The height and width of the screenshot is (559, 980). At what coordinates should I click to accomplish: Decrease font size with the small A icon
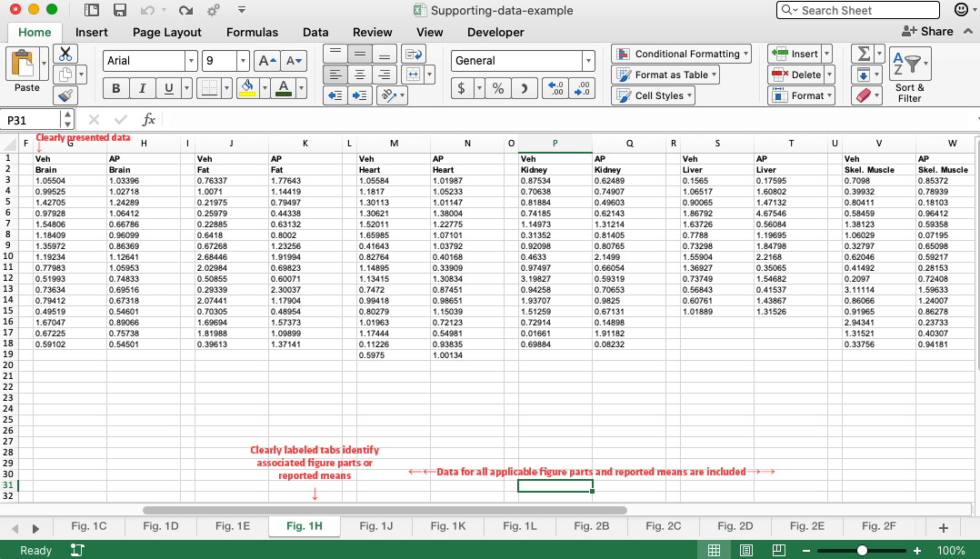tap(293, 61)
